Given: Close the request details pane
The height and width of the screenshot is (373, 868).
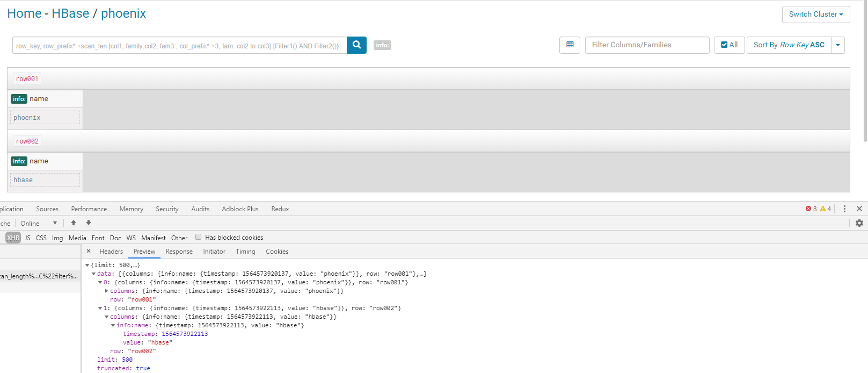Looking at the screenshot, I should click(89, 251).
